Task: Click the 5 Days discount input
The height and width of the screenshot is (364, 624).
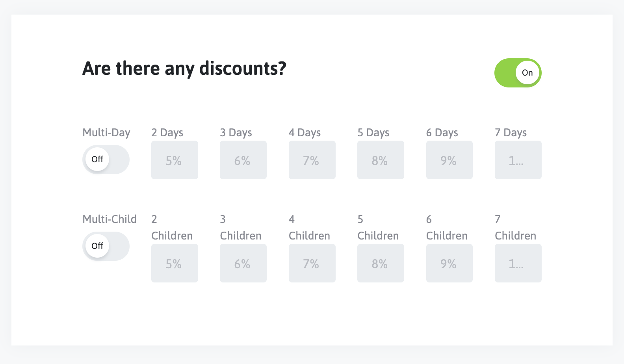Action: pyautogui.click(x=381, y=160)
